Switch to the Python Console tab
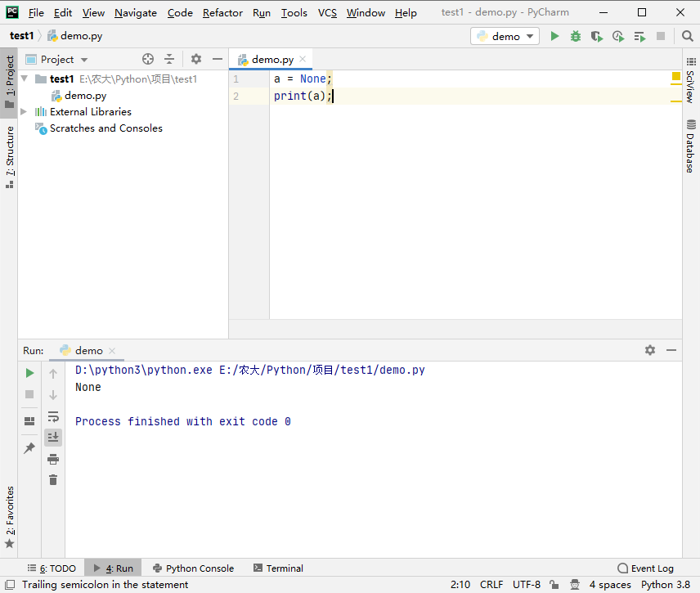 click(192, 568)
